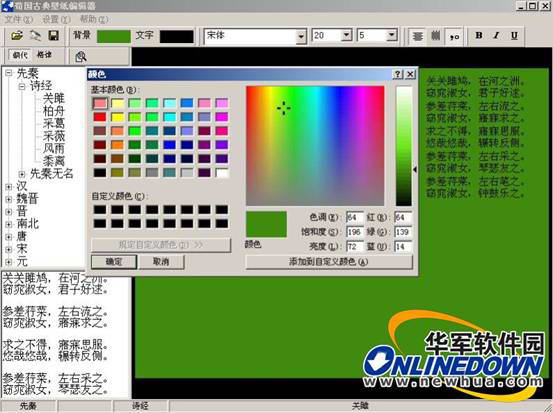
Task: Expand the 汉 tree node
Action: click(x=8, y=187)
